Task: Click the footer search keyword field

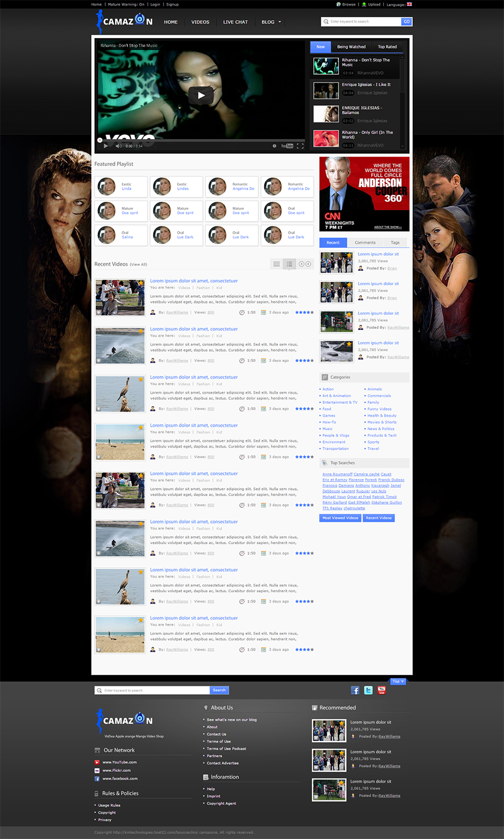Action: click(152, 690)
